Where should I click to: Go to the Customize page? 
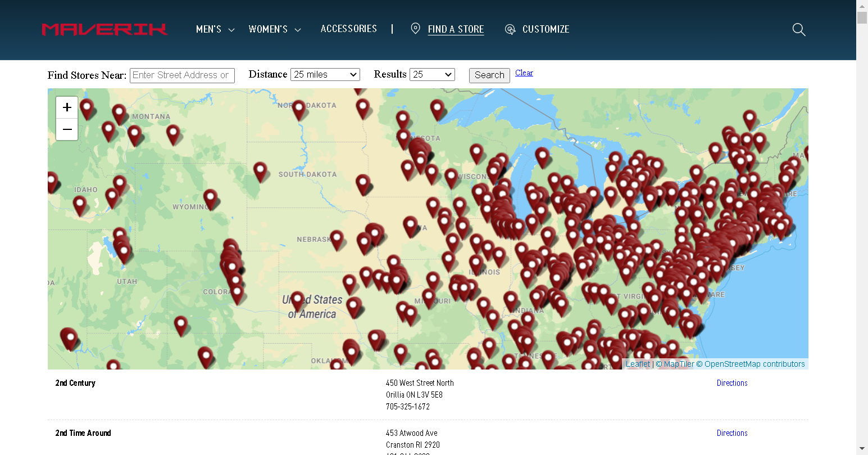click(546, 29)
